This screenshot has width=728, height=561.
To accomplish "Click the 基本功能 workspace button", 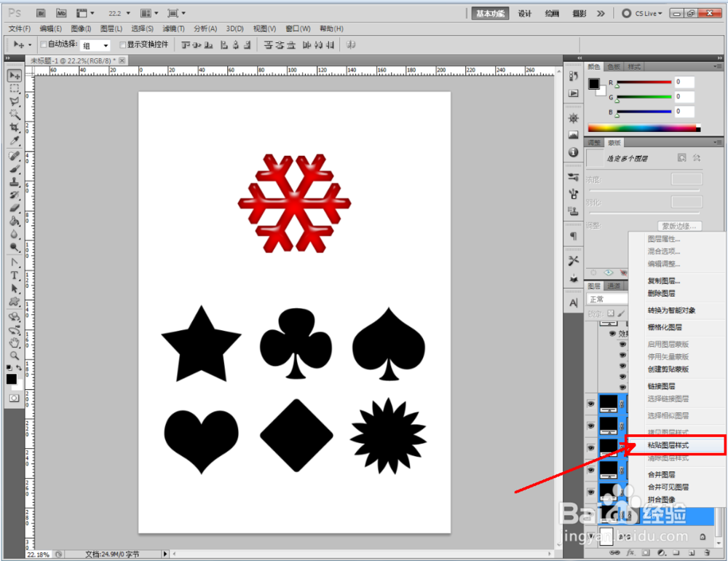I will 490,13.
